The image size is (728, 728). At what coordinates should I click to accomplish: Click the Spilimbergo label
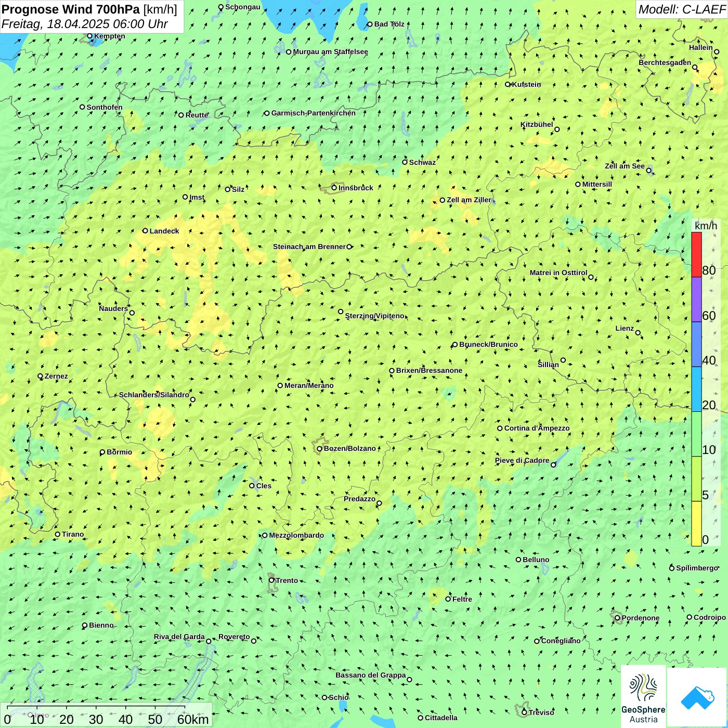[697, 568]
